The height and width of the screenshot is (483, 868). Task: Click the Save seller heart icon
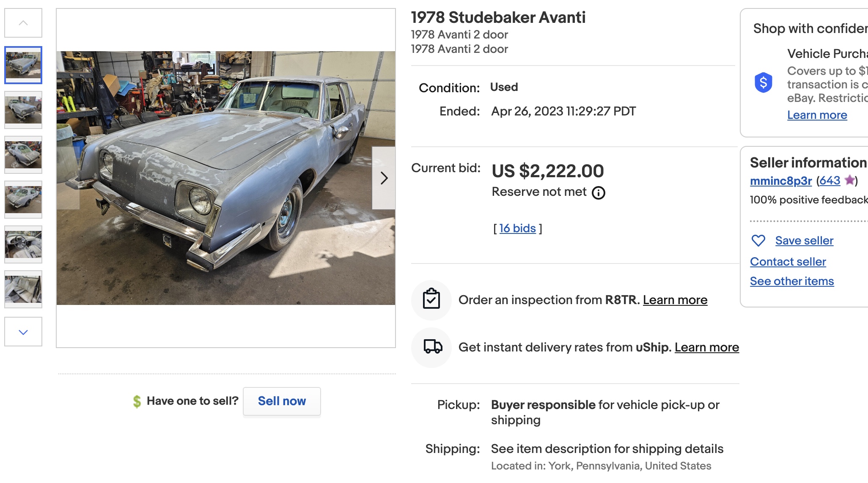click(758, 241)
